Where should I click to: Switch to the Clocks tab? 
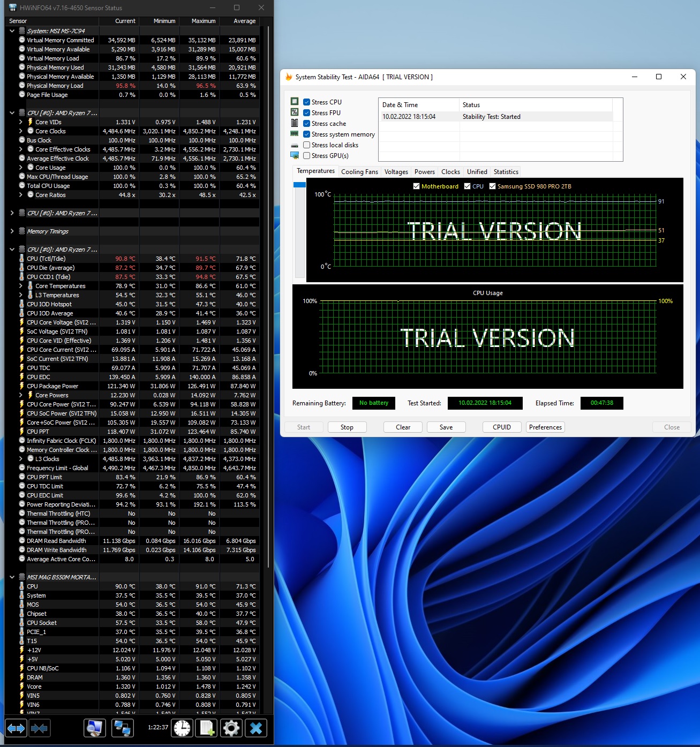(x=450, y=172)
